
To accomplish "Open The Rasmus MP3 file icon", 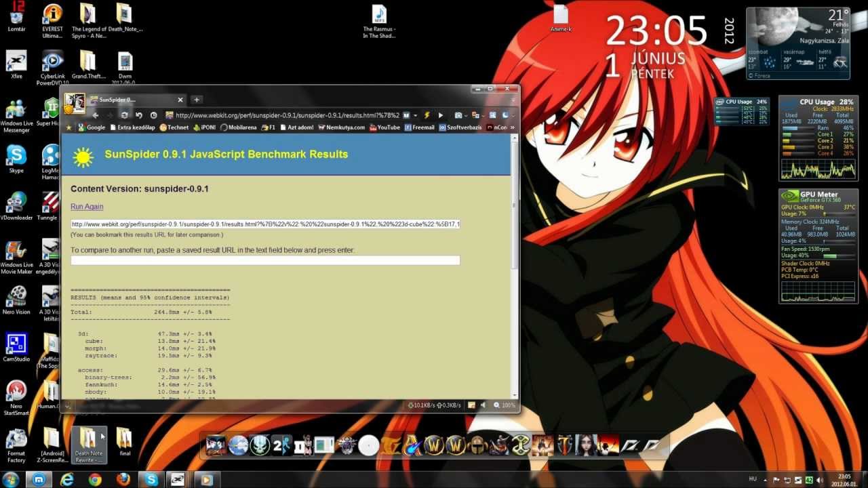I will tap(379, 22).
